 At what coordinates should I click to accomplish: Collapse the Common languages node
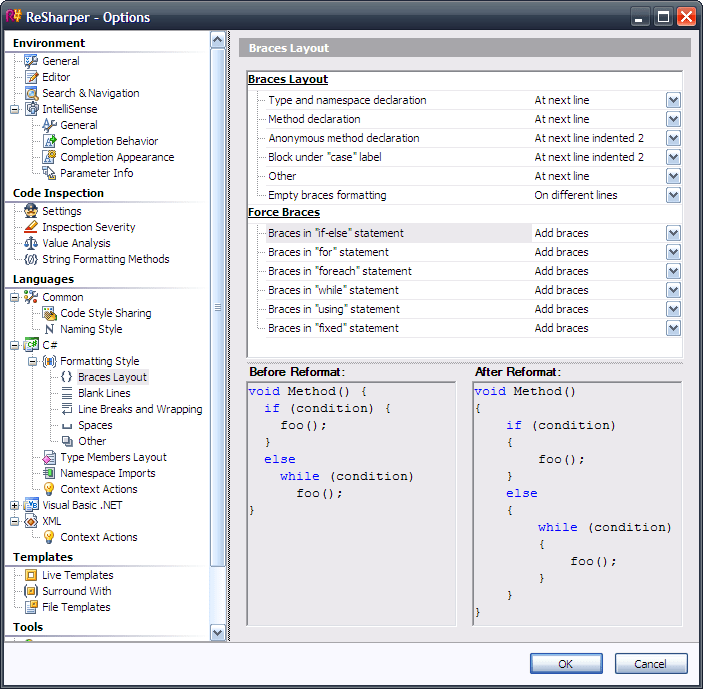[14, 297]
